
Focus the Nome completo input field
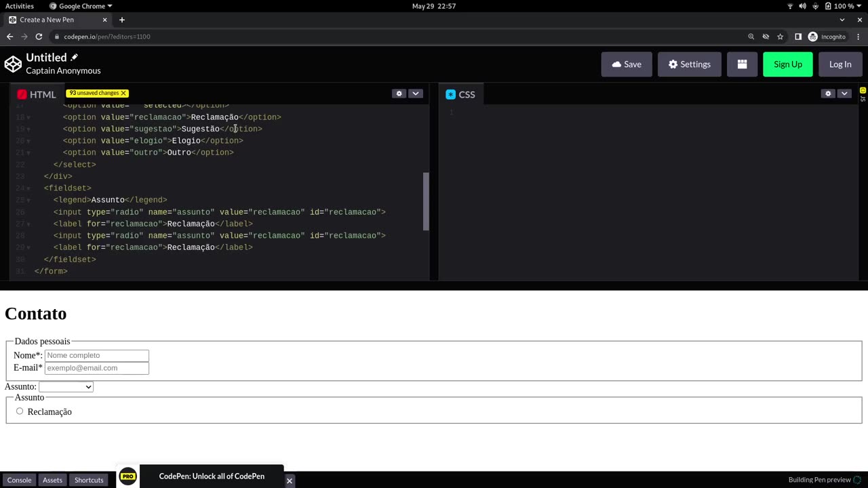point(97,355)
